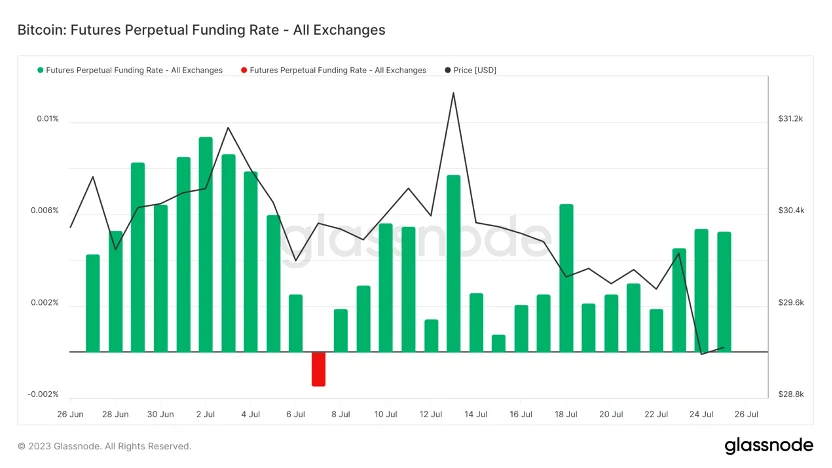
Task: Click the 0.01% left axis label
Action: tap(48, 119)
